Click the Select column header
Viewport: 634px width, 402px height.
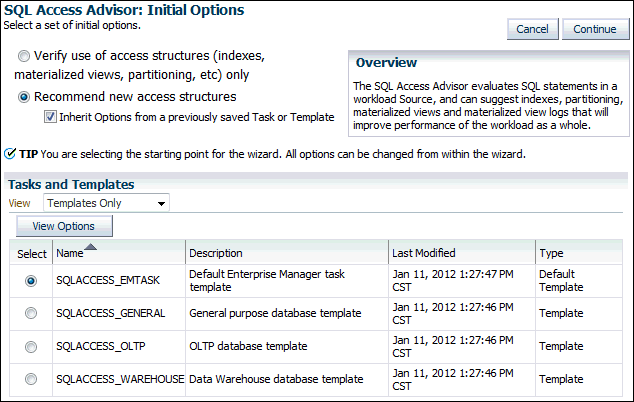(31, 254)
